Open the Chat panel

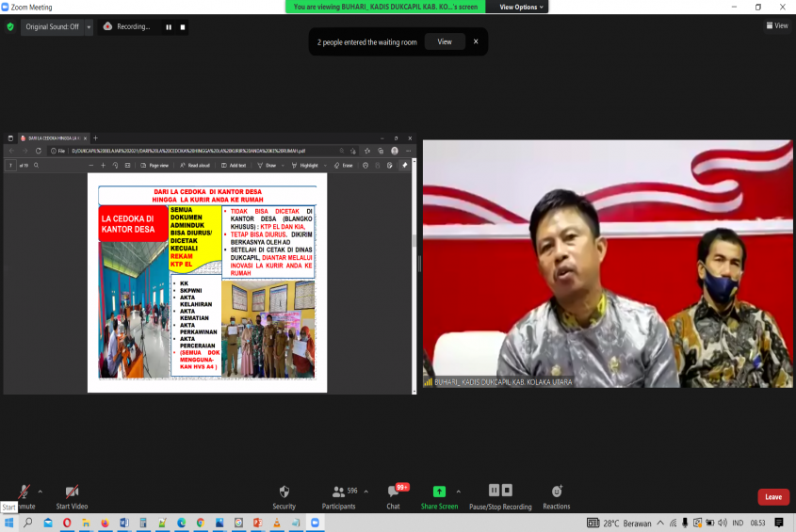click(x=394, y=495)
